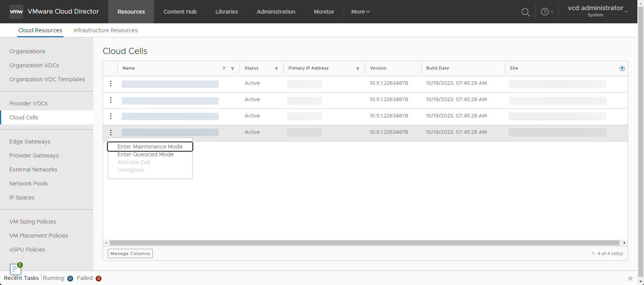Viewport: 644px width, 285px height.
Task: Expand the More navigation dropdown
Action: coord(360,12)
